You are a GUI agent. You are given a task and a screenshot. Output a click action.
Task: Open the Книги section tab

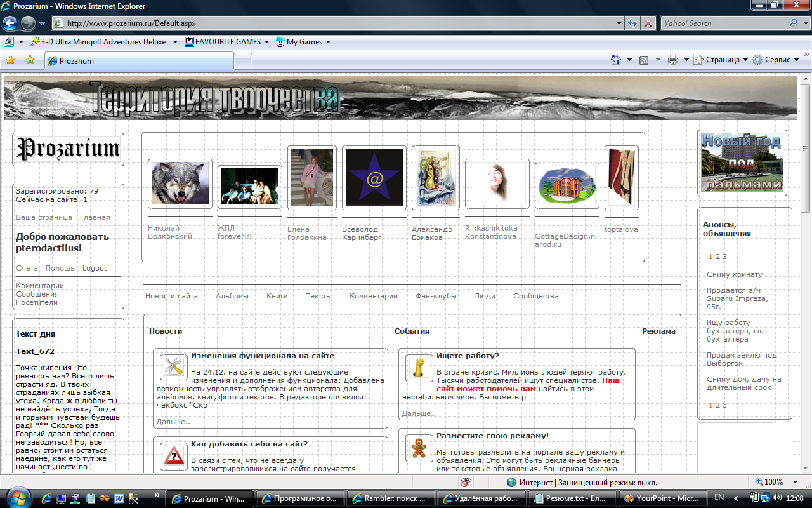(x=277, y=296)
